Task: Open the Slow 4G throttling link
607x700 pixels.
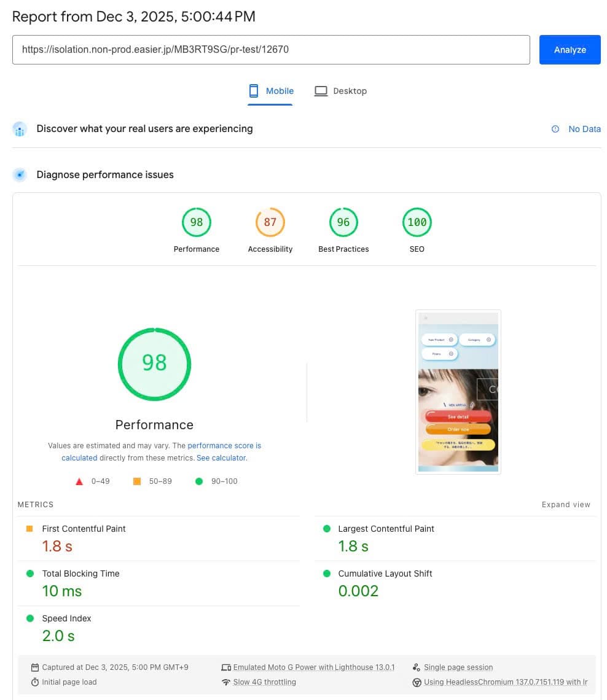Action: pos(264,682)
